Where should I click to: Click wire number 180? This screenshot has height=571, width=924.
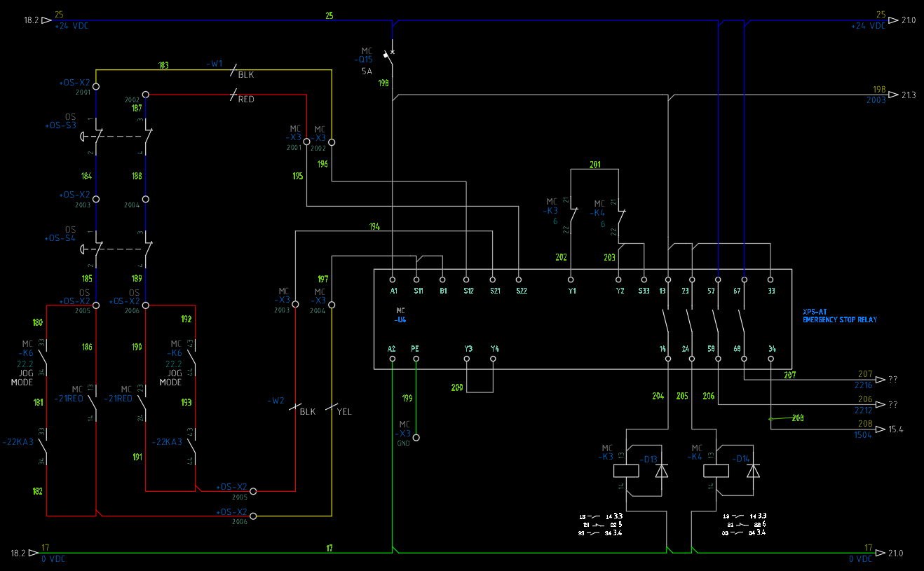pos(38,323)
